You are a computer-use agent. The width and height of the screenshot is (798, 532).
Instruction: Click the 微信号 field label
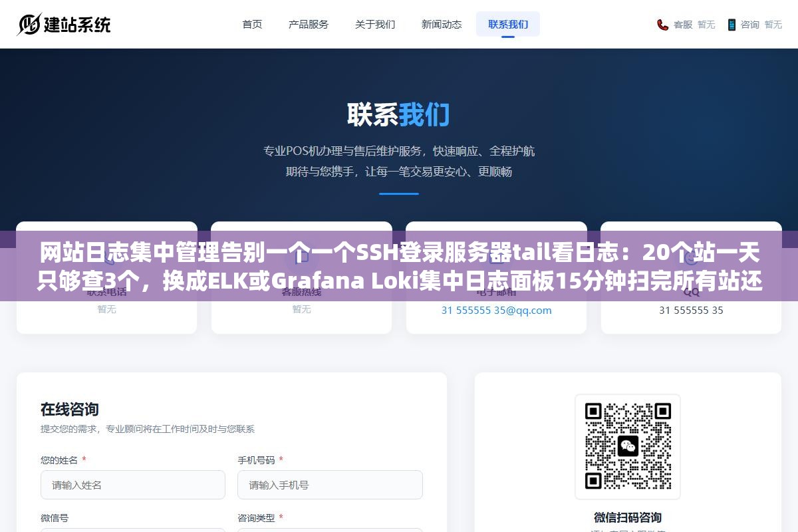[x=55, y=517]
